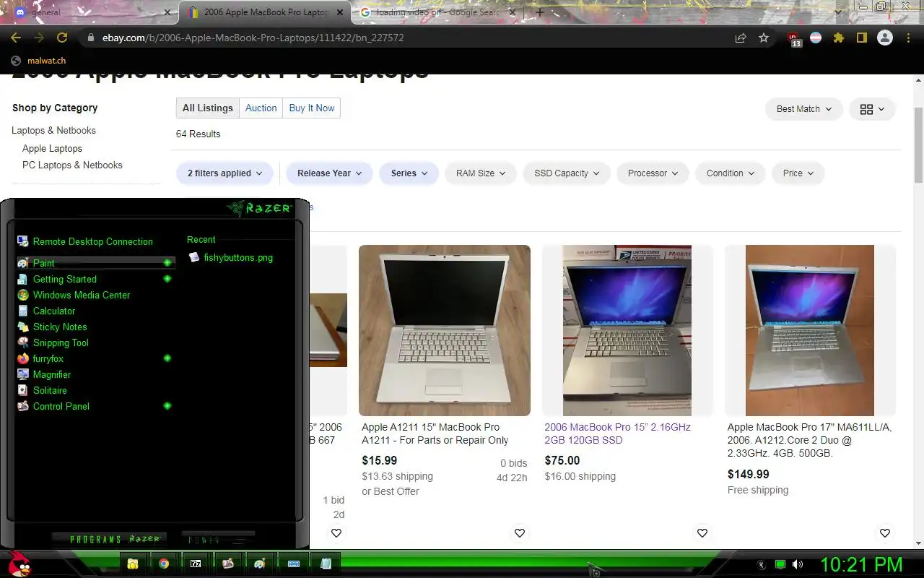Save the $15.99 MacBook to watchlist
Viewport: 924px width, 578px height.
520,533
